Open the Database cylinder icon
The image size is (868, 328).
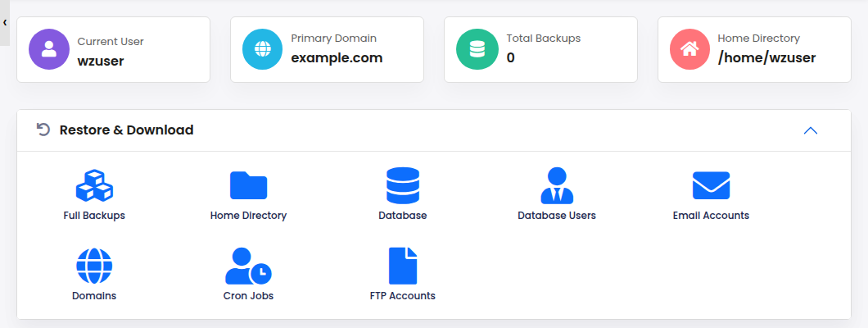click(x=402, y=185)
